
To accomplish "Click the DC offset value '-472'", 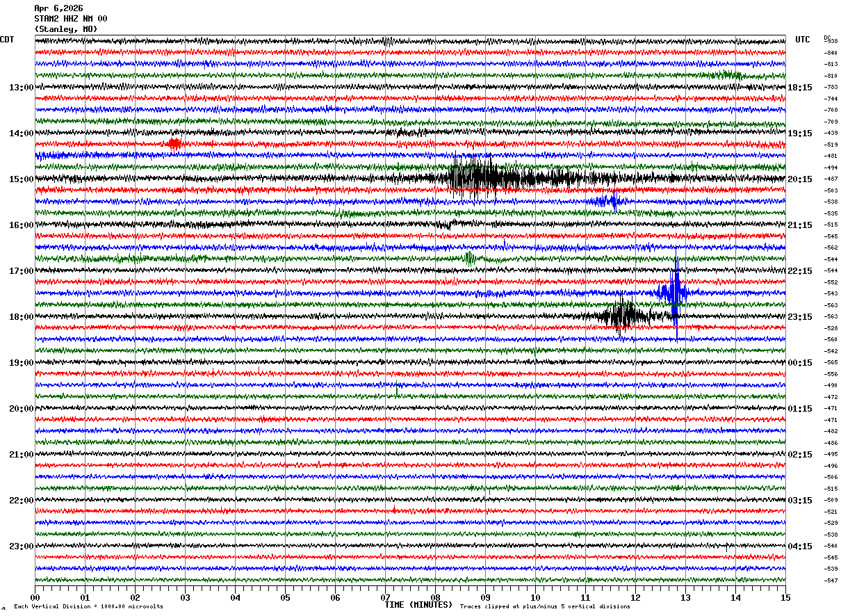I will tap(831, 397).
